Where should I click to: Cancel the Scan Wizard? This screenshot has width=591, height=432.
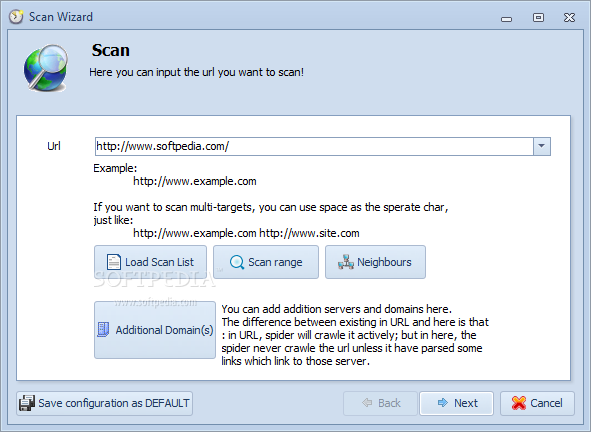click(537, 403)
